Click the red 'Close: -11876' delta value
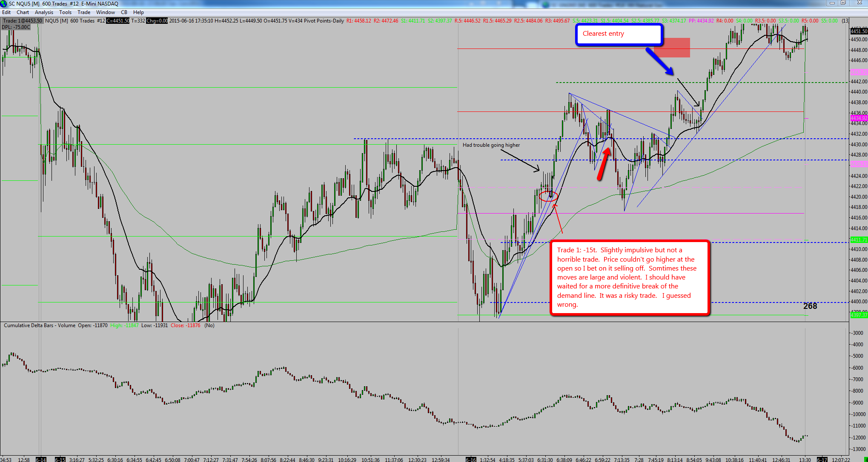 [185, 325]
